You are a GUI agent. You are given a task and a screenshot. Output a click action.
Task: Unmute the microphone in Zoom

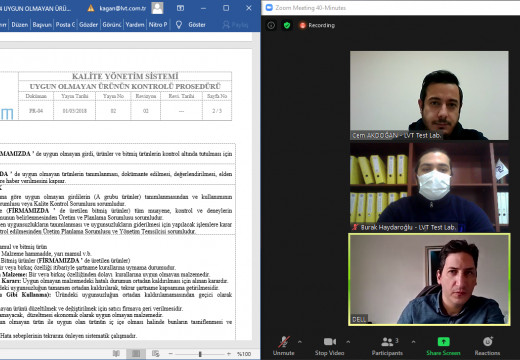284,346
